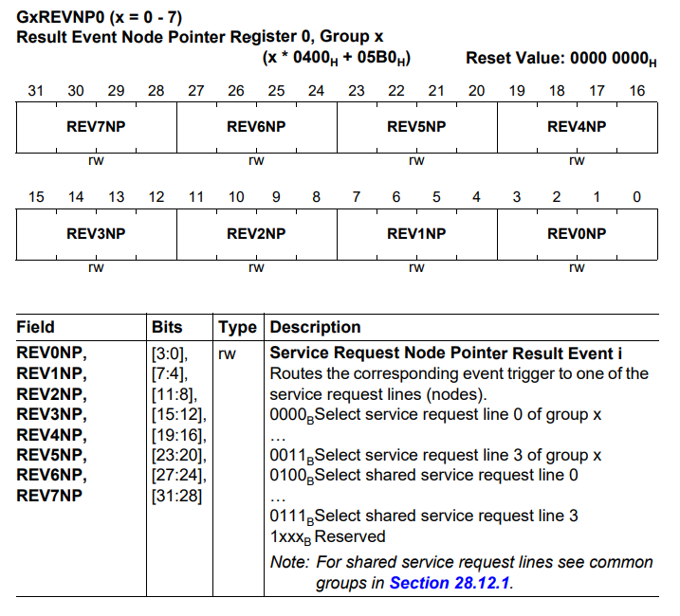Select the REV4NP register field

578,127
